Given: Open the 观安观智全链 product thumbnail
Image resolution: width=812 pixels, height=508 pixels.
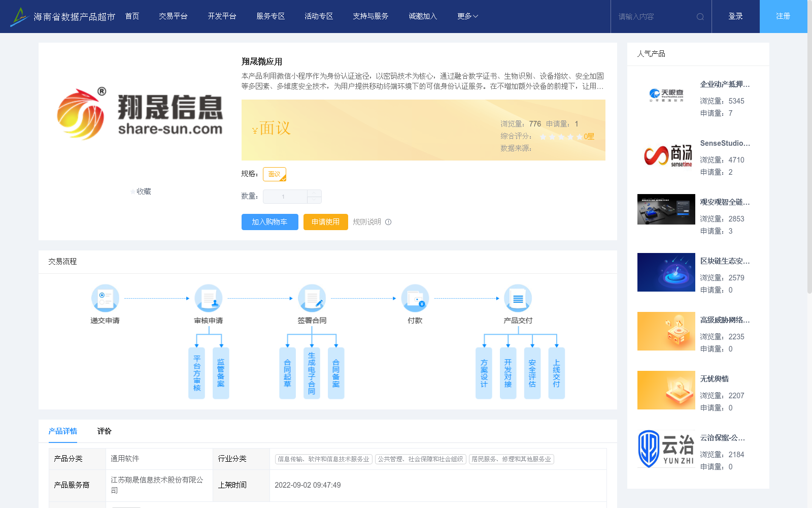Looking at the screenshot, I should click(x=666, y=209).
